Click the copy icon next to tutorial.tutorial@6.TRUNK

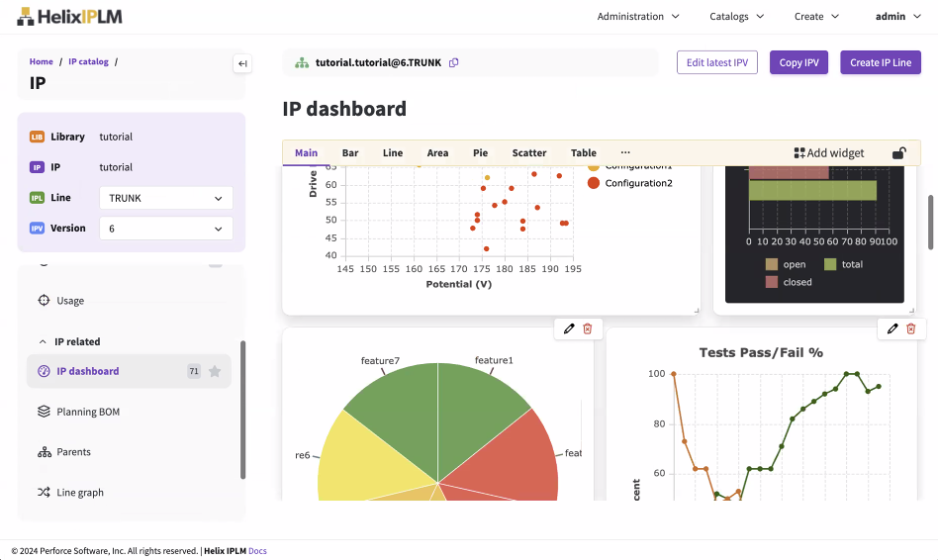pos(454,63)
